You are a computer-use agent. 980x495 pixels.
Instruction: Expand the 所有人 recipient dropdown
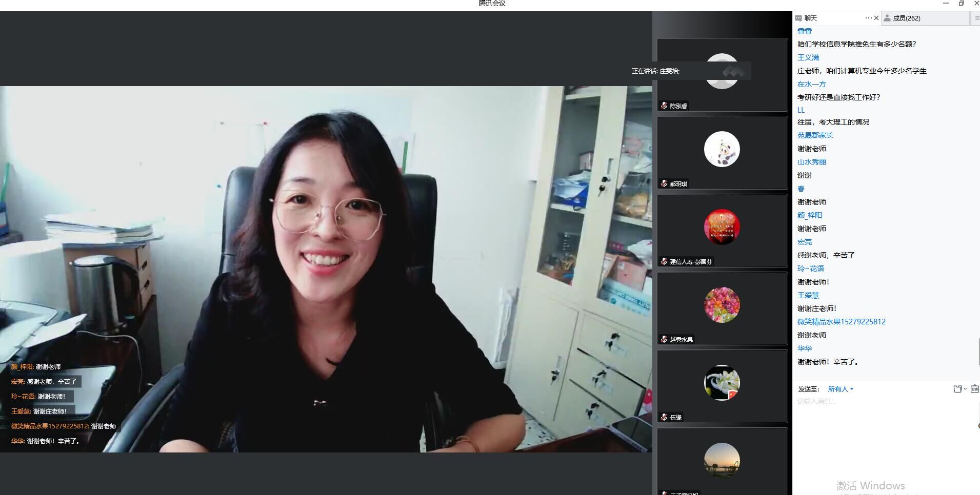tap(841, 389)
